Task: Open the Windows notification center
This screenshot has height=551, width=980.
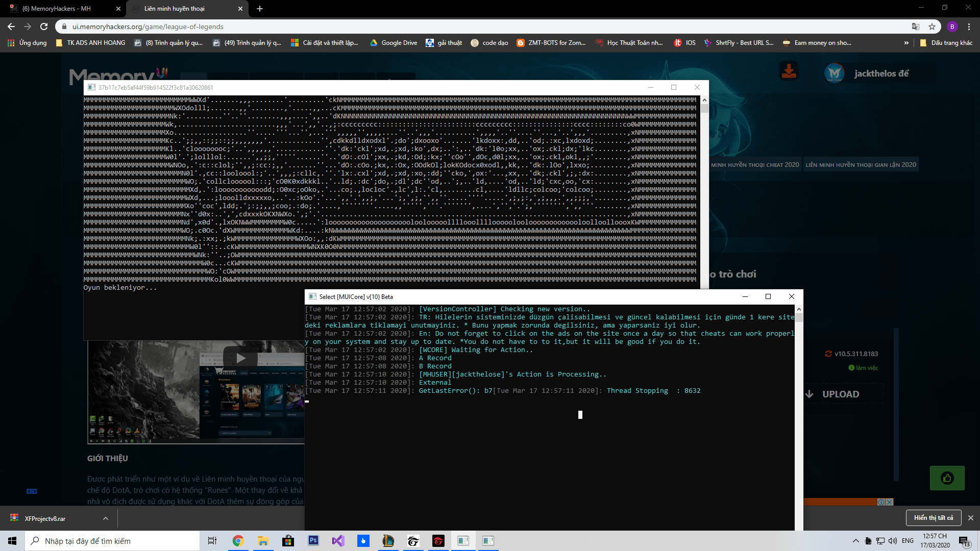Action: [964, 541]
